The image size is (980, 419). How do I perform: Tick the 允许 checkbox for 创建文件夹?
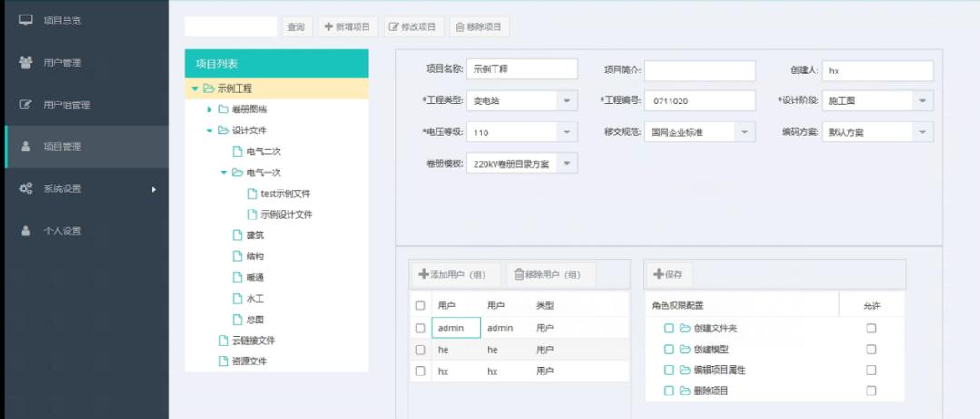870,327
